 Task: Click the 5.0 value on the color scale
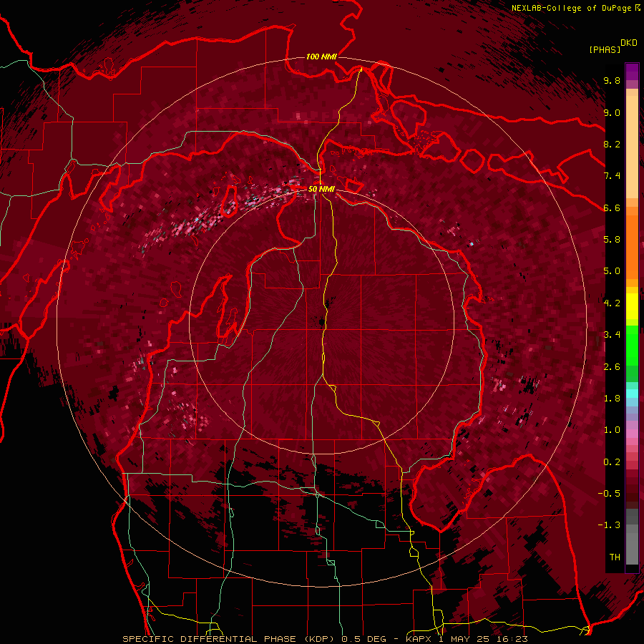pos(612,271)
